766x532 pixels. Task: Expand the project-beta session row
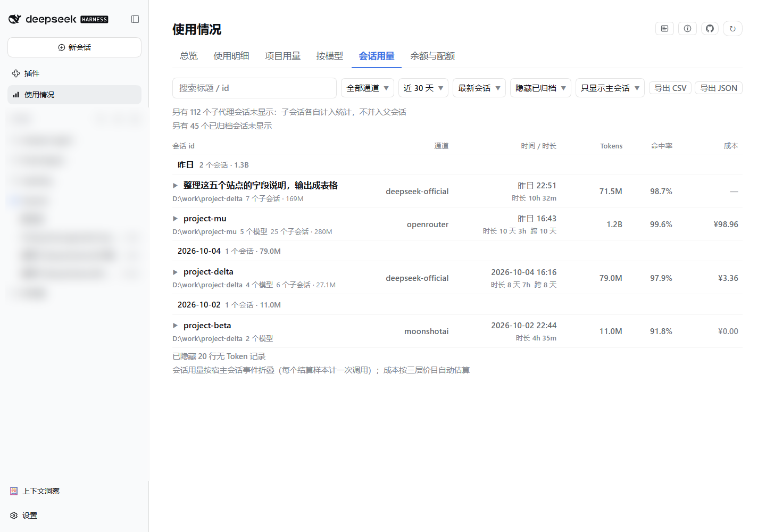175,326
